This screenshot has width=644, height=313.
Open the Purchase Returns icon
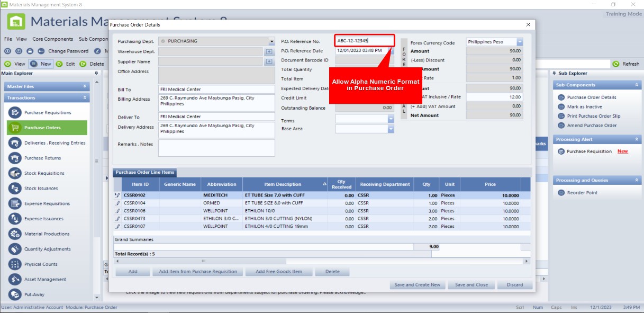[x=15, y=158]
